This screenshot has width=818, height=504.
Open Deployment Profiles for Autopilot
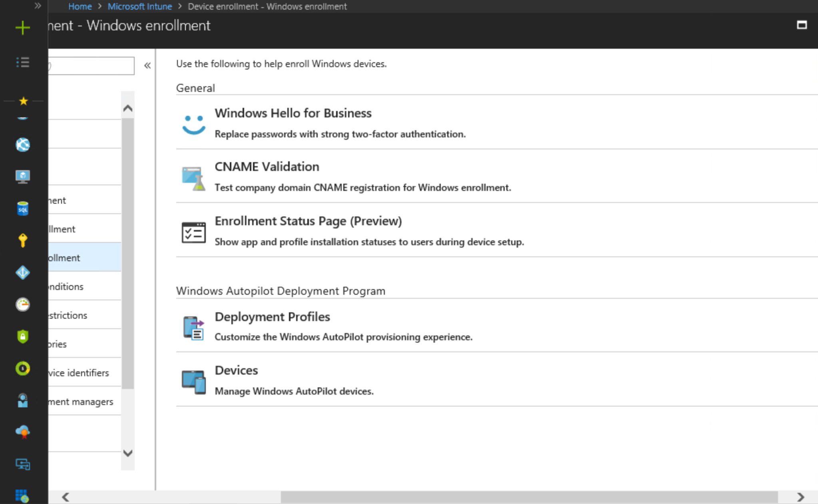(x=272, y=317)
